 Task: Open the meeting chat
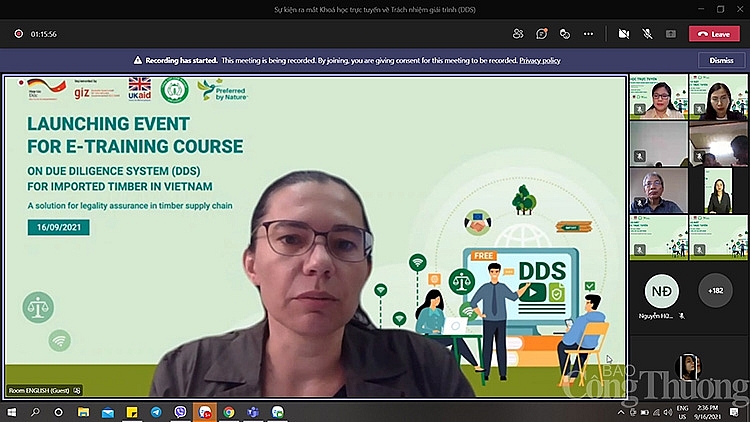pos(541,33)
